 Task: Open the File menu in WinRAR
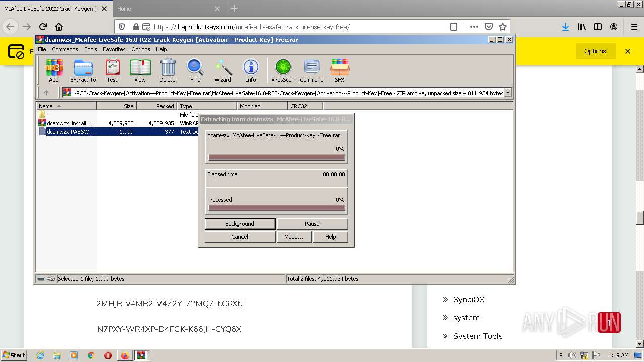click(x=42, y=49)
